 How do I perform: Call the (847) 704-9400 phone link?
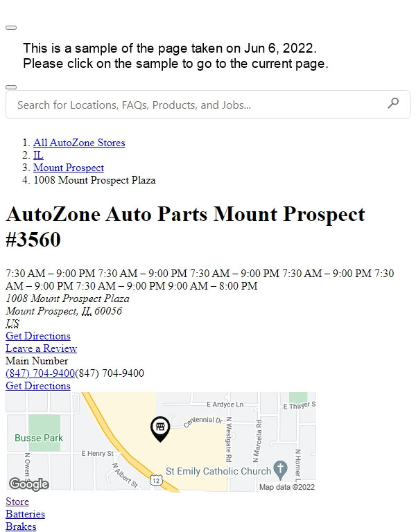point(40,373)
